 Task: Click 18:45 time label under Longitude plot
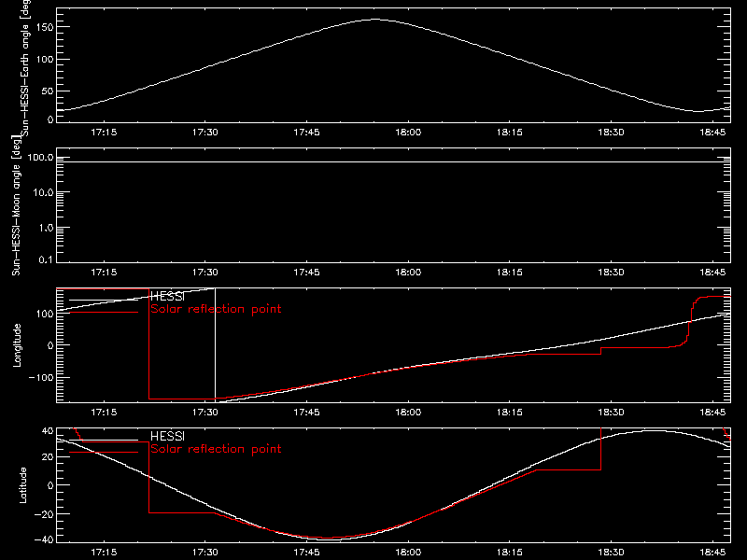[712, 413]
